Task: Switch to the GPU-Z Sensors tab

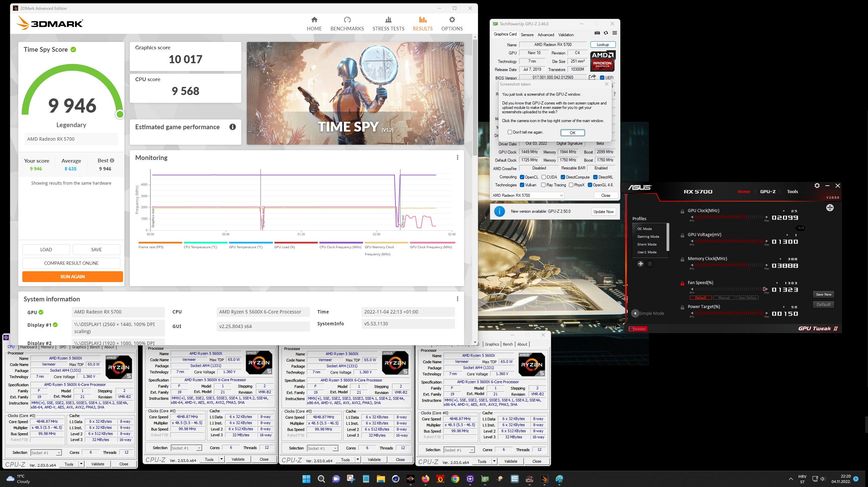Action: pos(527,34)
